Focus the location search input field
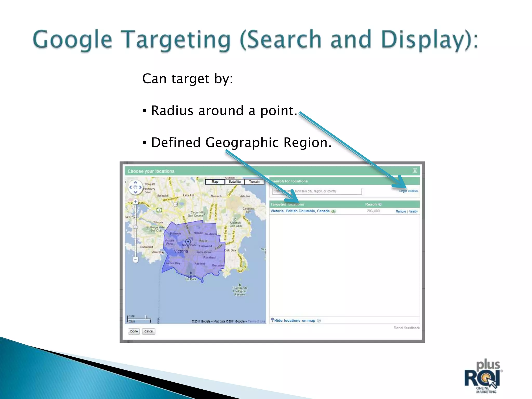Image resolution: width=532 pixels, height=399 pixels. (317, 191)
